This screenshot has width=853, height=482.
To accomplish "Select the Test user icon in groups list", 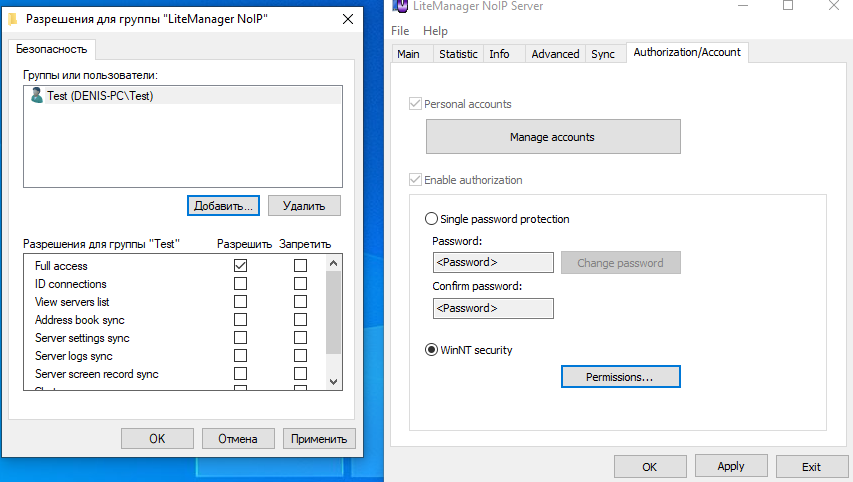I will pos(36,95).
